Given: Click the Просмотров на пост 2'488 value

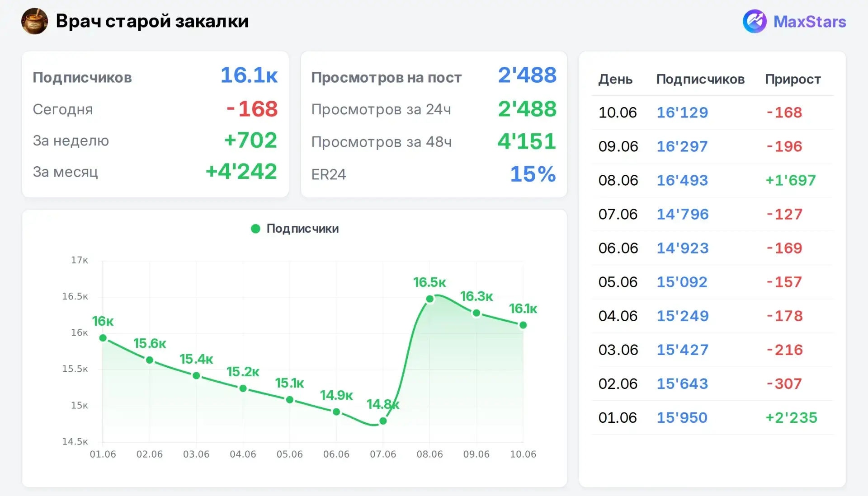Looking at the screenshot, I should (x=527, y=75).
